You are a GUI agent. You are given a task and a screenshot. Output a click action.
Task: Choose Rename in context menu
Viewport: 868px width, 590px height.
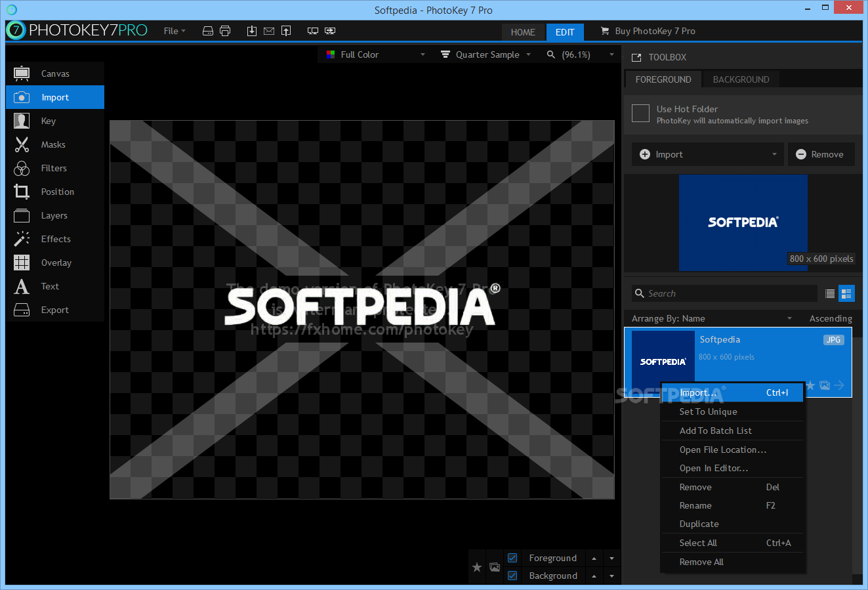732,505
